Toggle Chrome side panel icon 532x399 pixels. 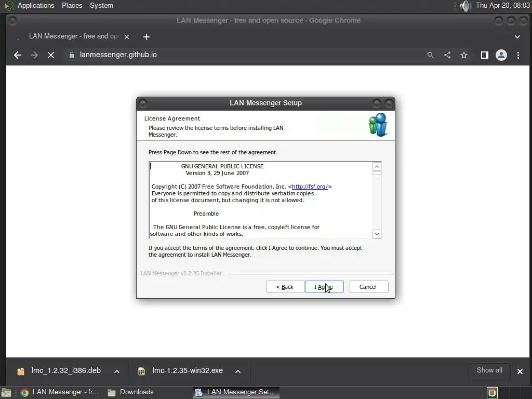click(x=485, y=55)
